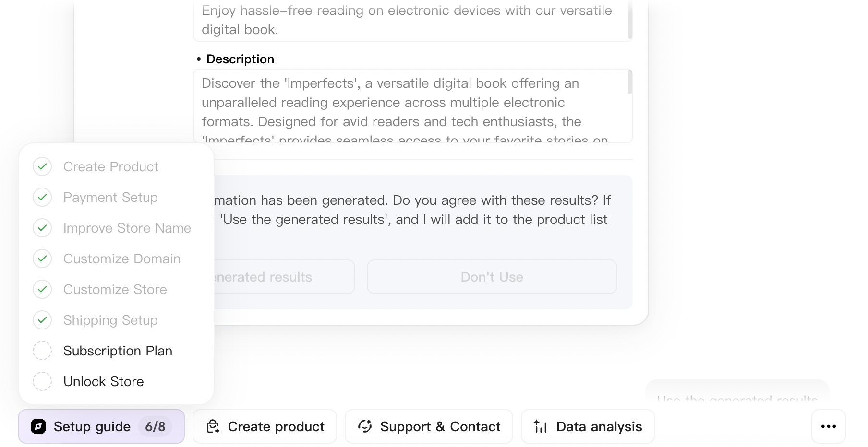
Task: Collapse the Setup guide checklist
Action: (92, 426)
